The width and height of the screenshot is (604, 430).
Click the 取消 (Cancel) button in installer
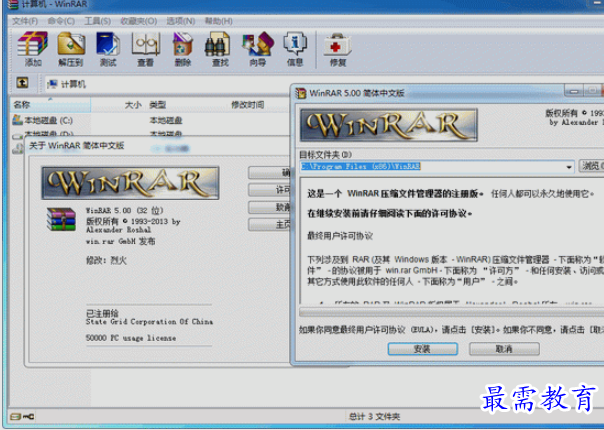[504, 349]
